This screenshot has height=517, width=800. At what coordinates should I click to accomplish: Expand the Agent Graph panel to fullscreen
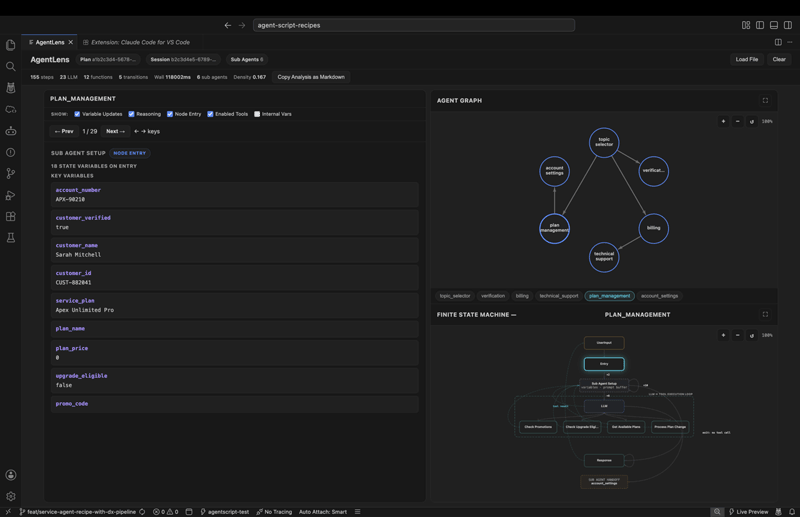[765, 101]
